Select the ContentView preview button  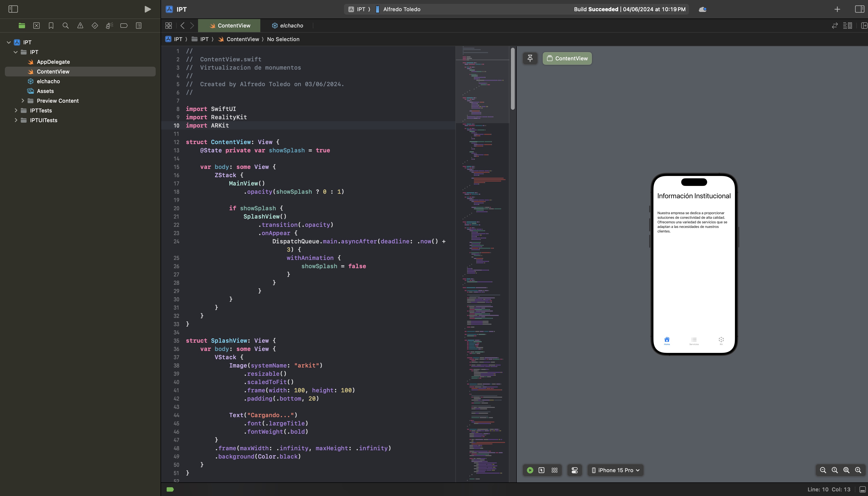(x=567, y=58)
